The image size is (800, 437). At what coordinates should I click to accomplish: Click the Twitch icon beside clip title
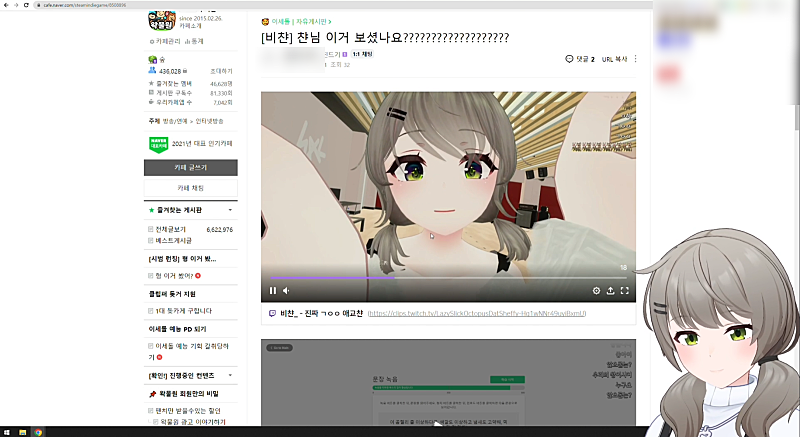coord(272,314)
